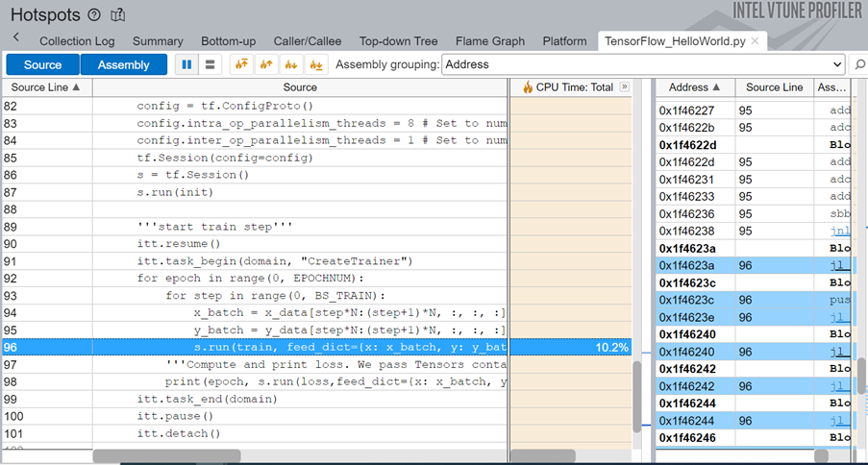The height and width of the screenshot is (465, 868).
Task: Jump to the previous hotspot icon
Action: (266, 64)
